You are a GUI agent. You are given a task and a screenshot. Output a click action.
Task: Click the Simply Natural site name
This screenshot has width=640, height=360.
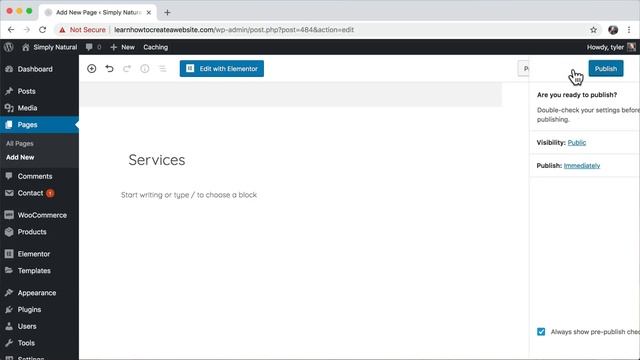point(55,47)
